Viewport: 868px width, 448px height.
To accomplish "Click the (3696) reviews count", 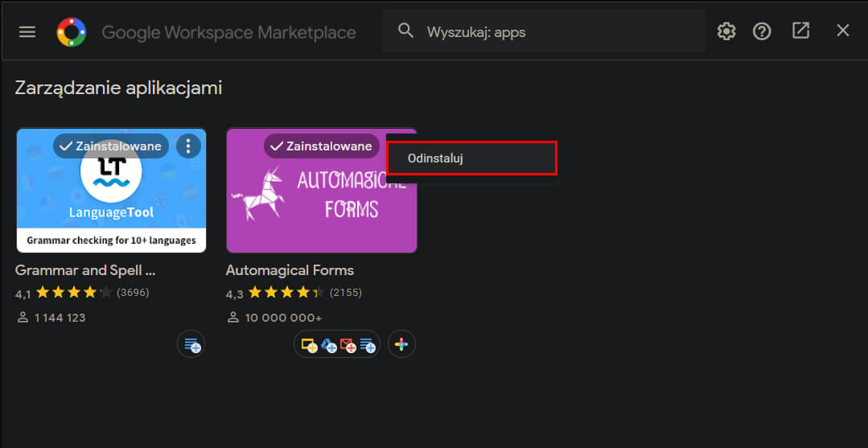I will point(133,293).
